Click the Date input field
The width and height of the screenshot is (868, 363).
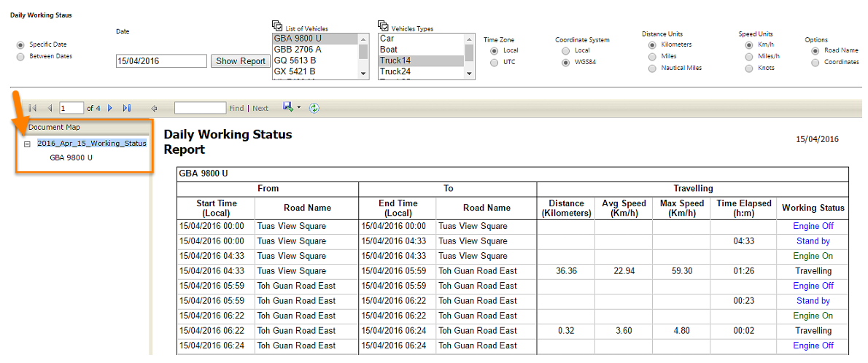(161, 61)
